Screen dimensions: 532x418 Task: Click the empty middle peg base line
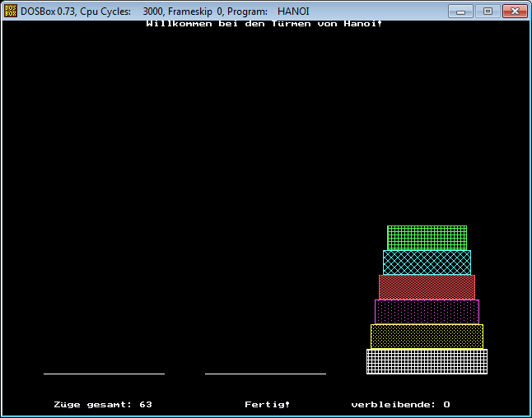tap(265, 374)
